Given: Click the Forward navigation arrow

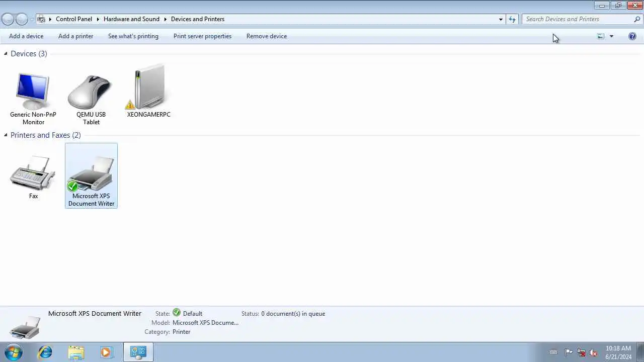Looking at the screenshot, I should tap(22, 19).
